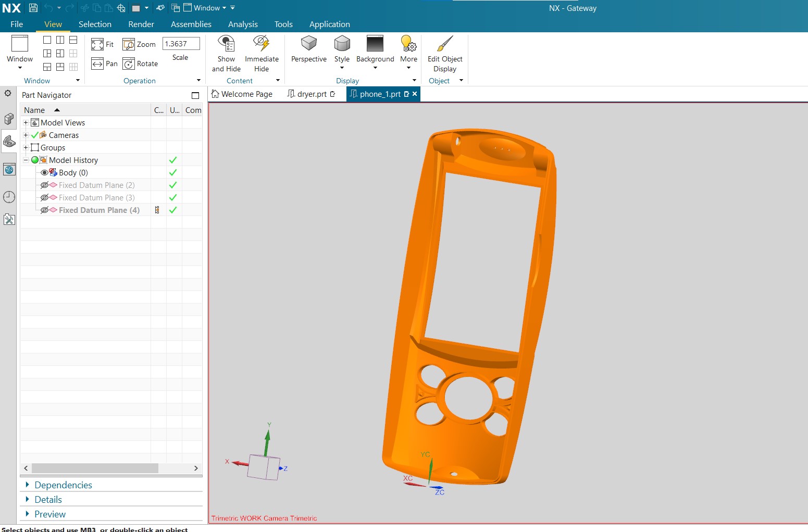
Task: Open the Content group options arrow
Action: [278, 80]
